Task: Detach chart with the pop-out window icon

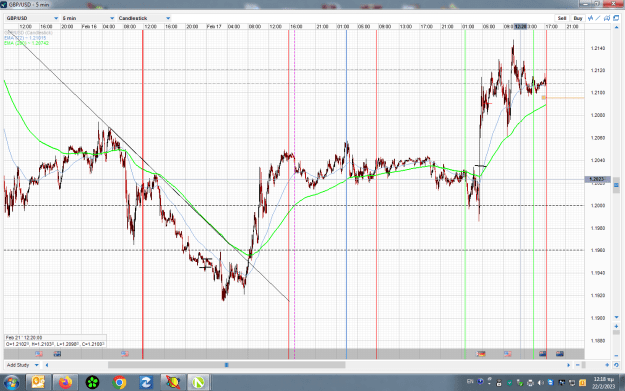Action: (616, 18)
